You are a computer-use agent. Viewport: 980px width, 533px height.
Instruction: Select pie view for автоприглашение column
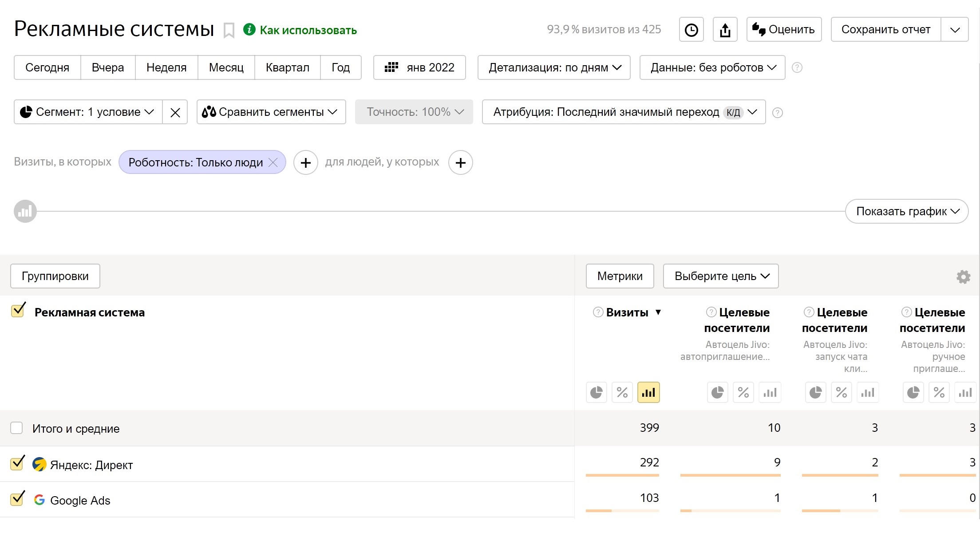point(718,392)
